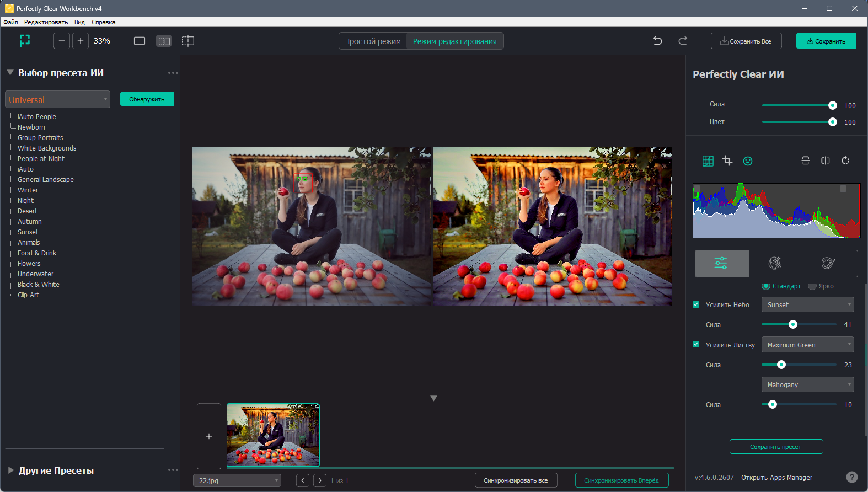
Task: Select the 22.jpg thumbnail in filmstrip
Action: (273, 435)
